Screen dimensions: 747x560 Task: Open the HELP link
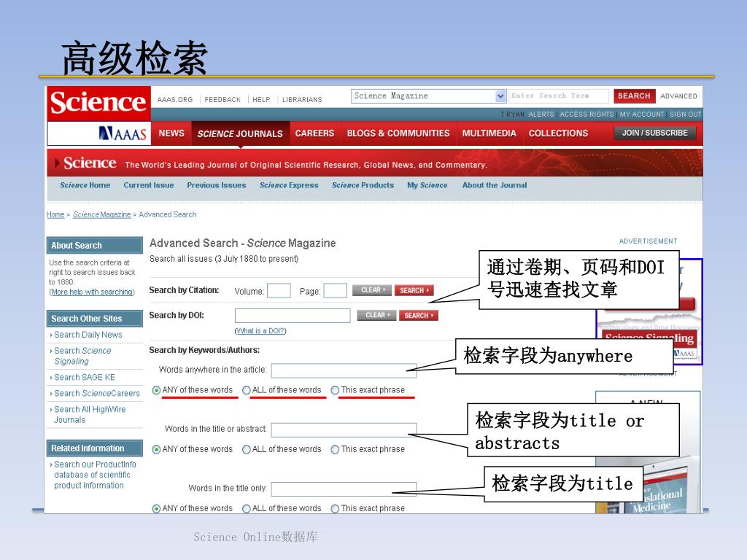[x=261, y=99]
